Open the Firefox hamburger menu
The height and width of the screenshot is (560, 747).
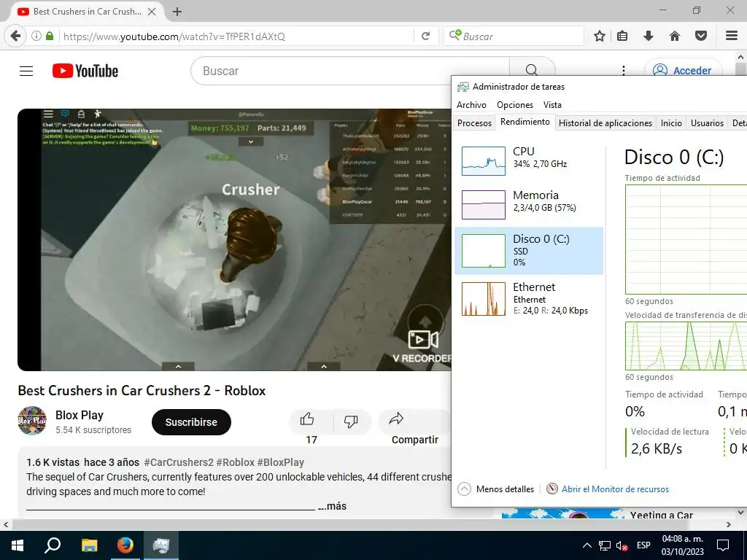click(732, 36)
